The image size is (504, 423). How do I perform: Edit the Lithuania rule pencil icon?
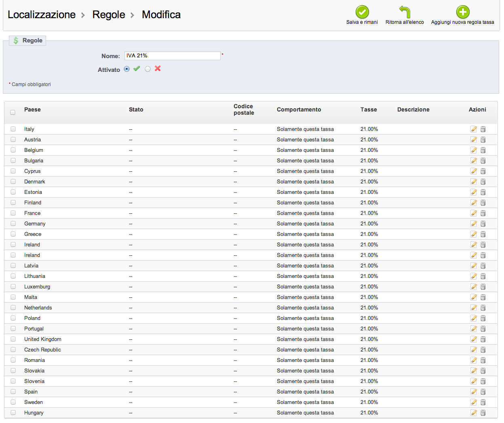pos(474,276)
